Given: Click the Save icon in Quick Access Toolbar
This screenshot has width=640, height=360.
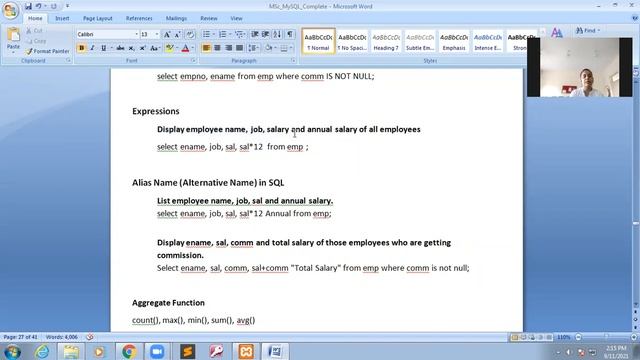Looking at the screenshot, I should [x=28, y=6].
